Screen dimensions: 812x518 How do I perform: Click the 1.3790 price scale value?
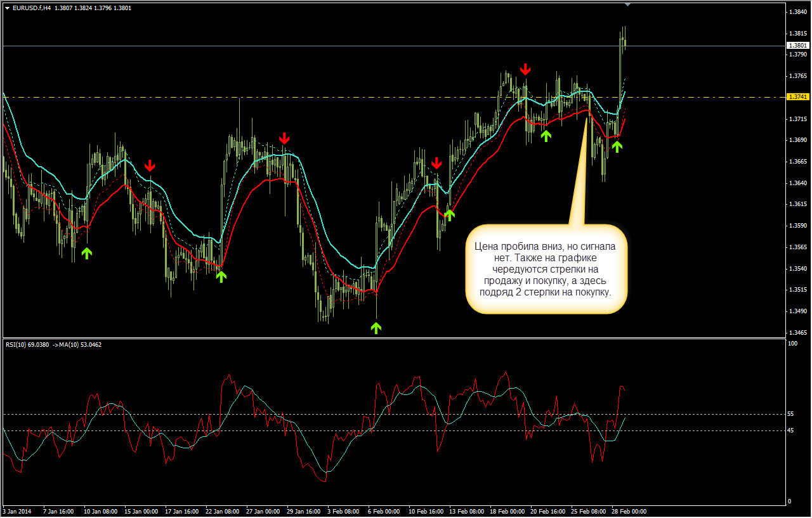798,55
